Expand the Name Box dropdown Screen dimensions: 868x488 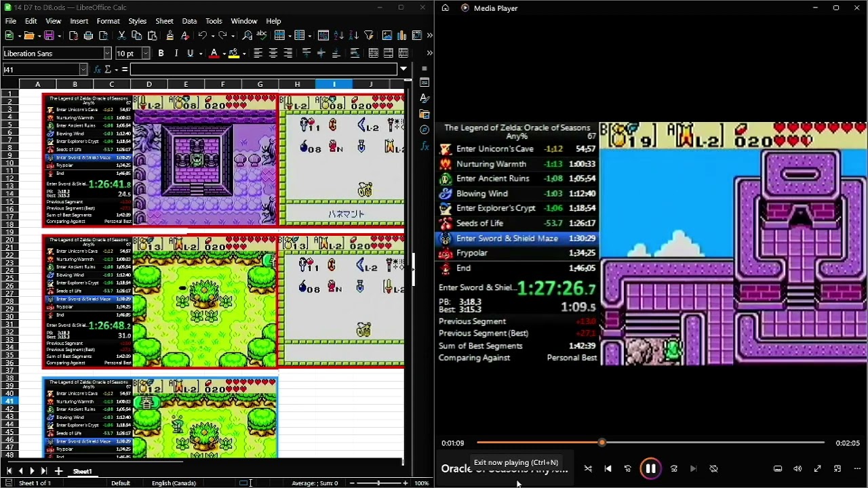coord(83,69)
